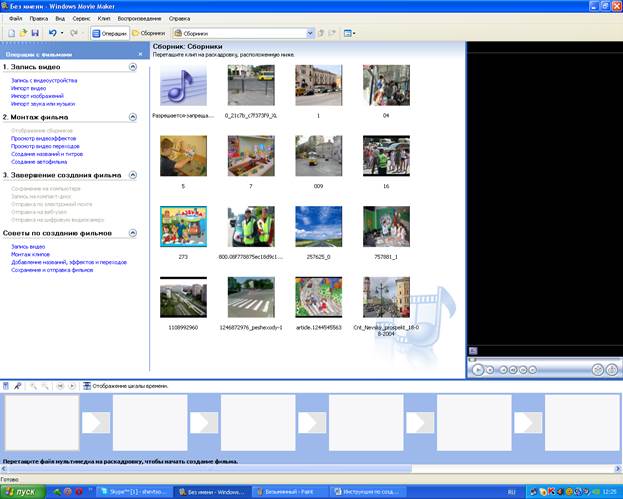Screen dimensions: 623x499
Task: Select the music note audio clip
Action: point(183,85)
